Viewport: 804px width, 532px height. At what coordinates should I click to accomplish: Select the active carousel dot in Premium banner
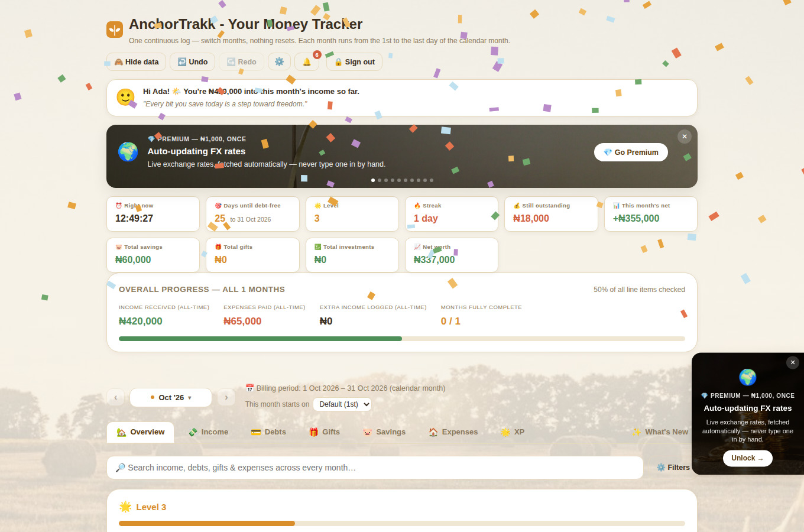click(x=373, y=180)
